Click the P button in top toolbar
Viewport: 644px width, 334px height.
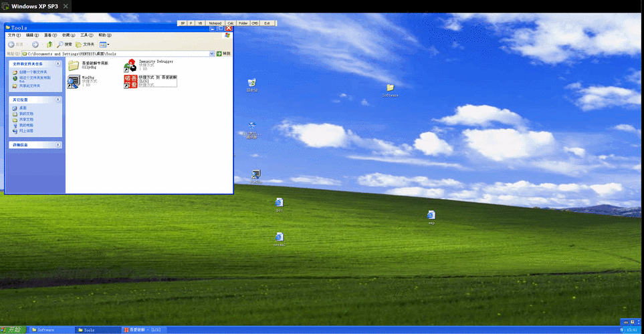point(191,23)
